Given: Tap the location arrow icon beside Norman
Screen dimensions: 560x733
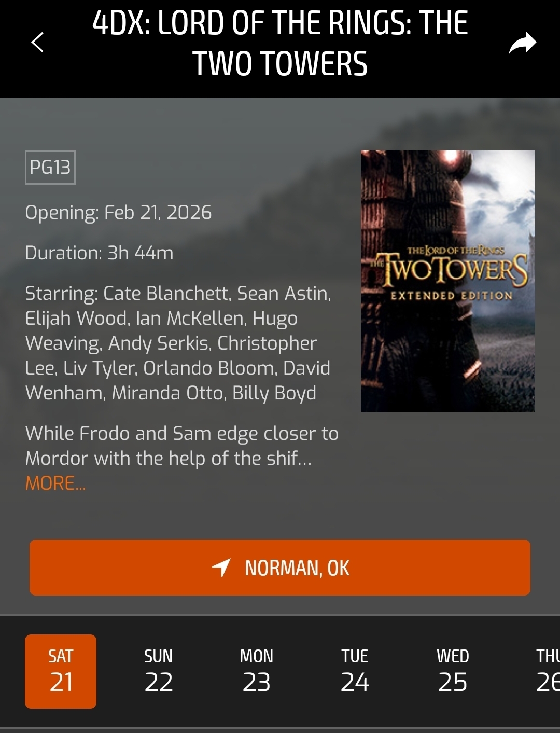Looking at the screenshot, I should coord(221,568).
